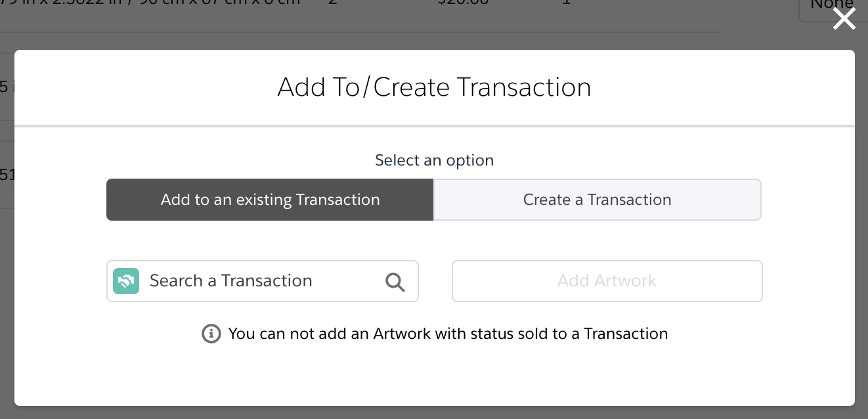
Task: Click the disabled Add Artwork field
Action: tap(606, 280)
